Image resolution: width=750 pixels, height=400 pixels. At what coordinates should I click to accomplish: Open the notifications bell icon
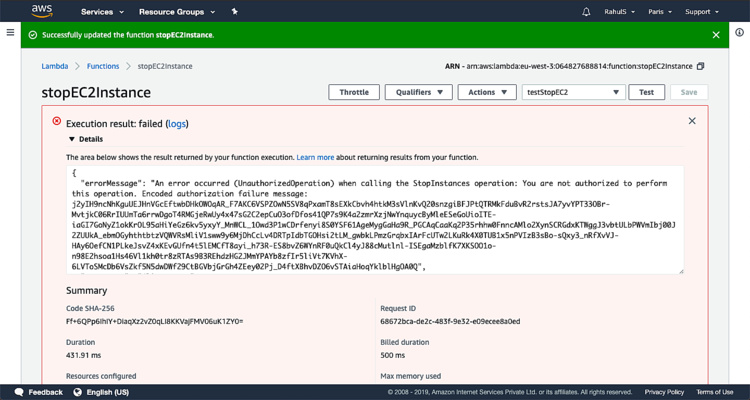pos(586,12)
